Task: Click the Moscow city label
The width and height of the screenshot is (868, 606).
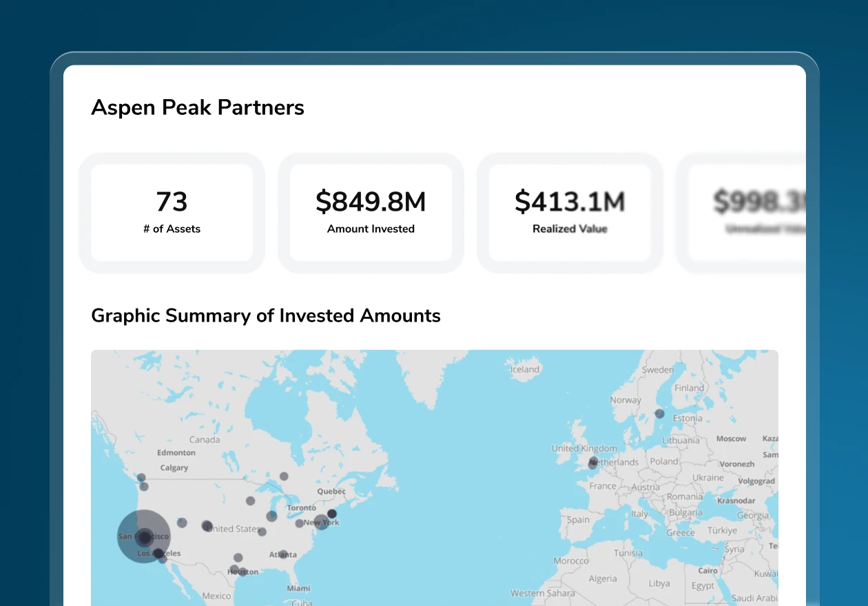Action: [731, 439]
